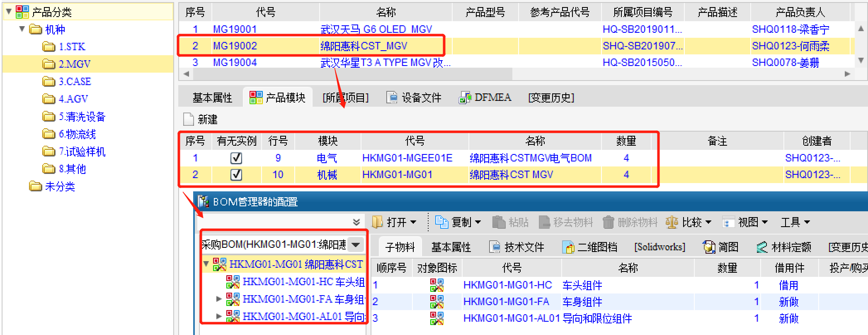Select product row 武汉华星T3 A TYPE MGV
The image size is (868, 335).
coord(516,62)
